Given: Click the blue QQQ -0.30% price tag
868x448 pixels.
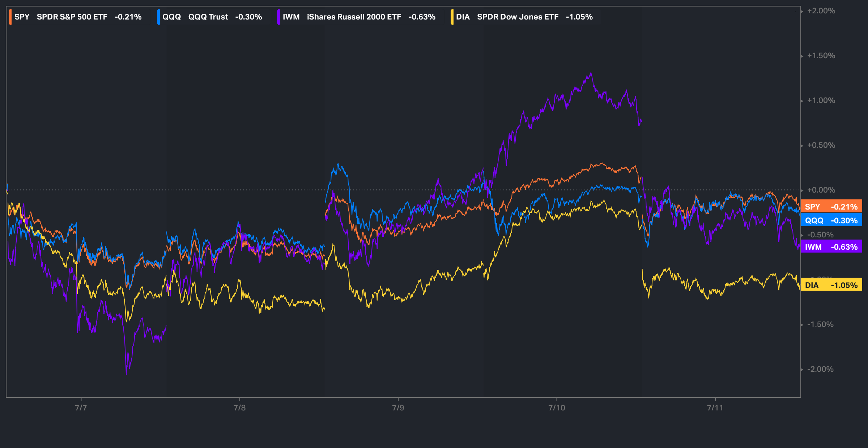Looking at the screenshot, I should (x=831, y=220).
